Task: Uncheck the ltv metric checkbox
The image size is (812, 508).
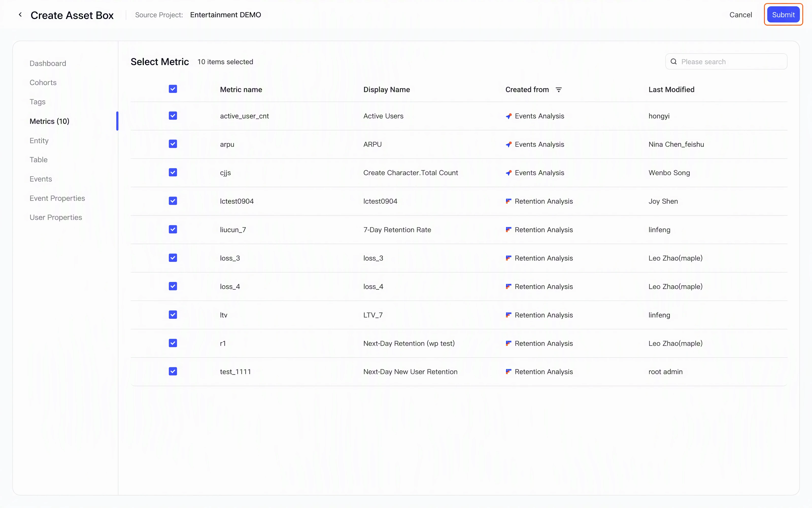Action: click(173, 315)
